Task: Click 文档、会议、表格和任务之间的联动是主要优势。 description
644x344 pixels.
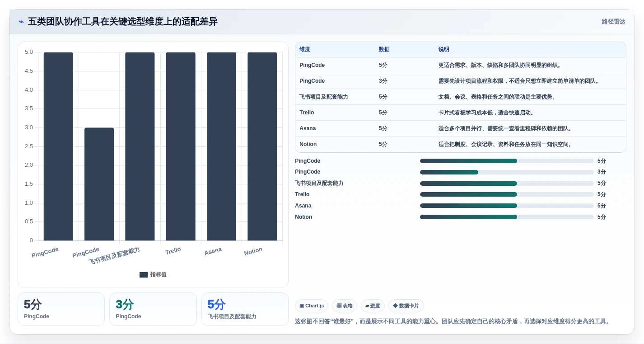Action: click(x=498, y=97)
